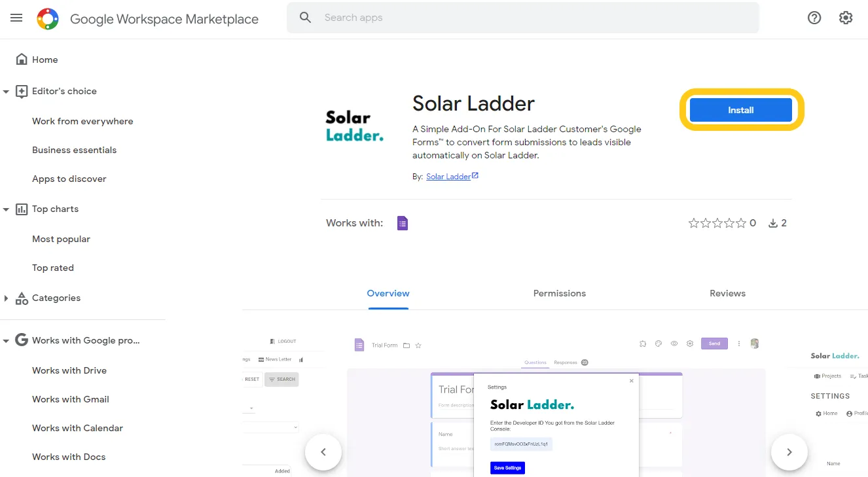Click the search magnifier icon

[x=305, y=18]
